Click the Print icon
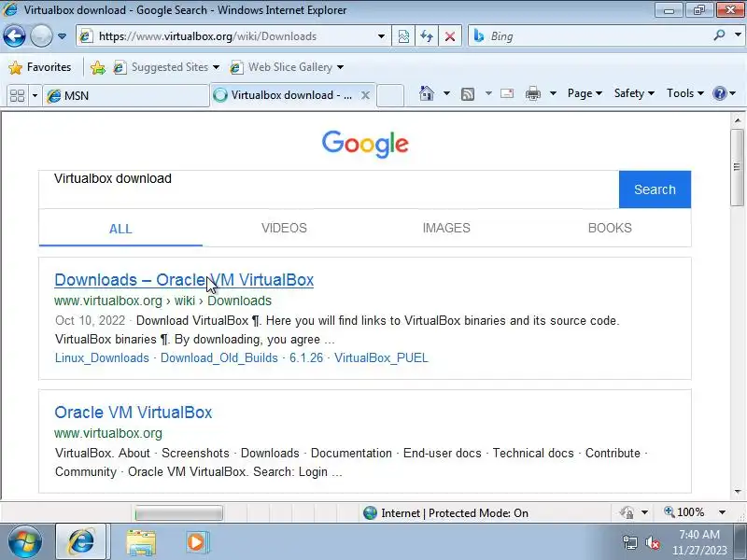The width and height of the screenshot is (747, 560). click(532, 94)
